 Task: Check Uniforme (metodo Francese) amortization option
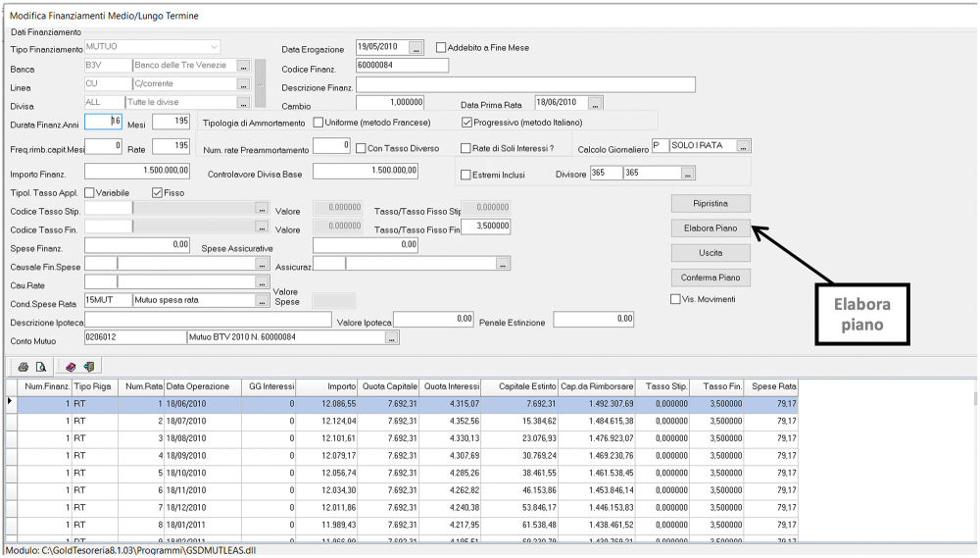318,123
